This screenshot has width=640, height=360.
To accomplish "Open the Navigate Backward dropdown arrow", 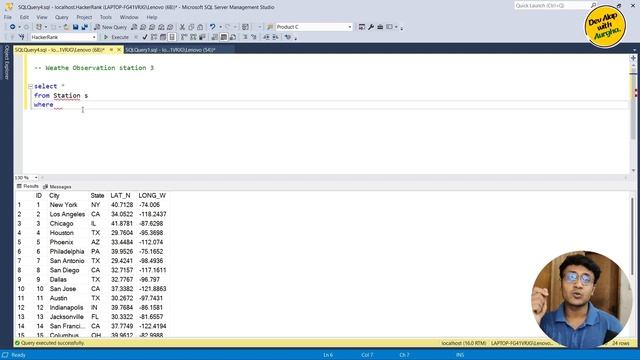I will (x=19, y=27).
